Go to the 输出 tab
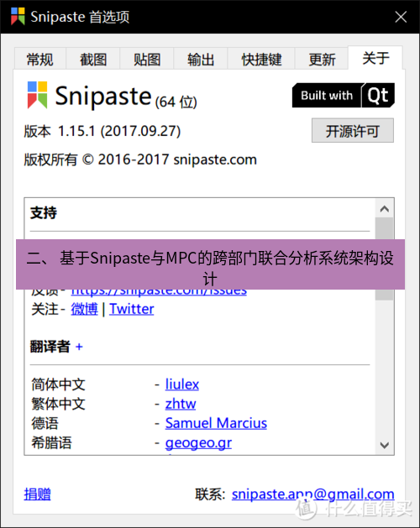 [201, 60]
